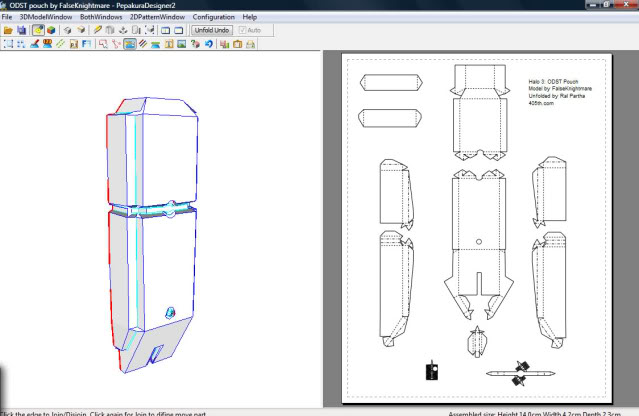Show both windows with split-view icon
Image resolution: width=639 pixels, height=416 pixels.
[165, 30]
